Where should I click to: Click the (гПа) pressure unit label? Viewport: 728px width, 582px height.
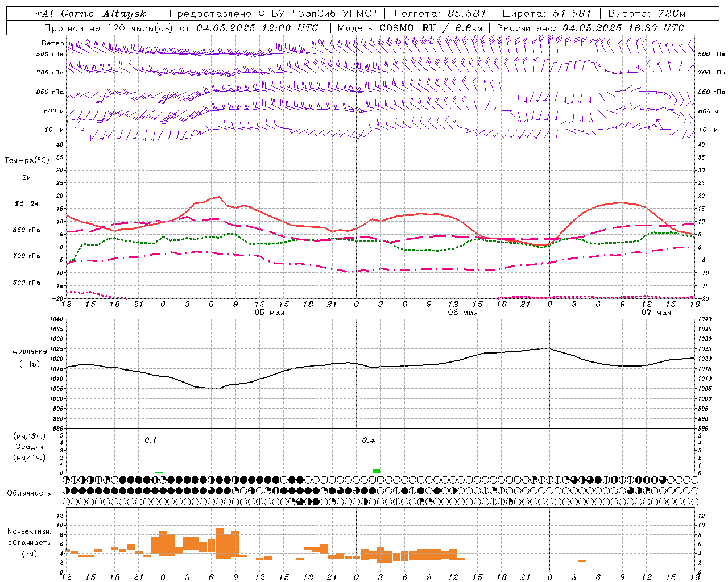click(30, 364)
